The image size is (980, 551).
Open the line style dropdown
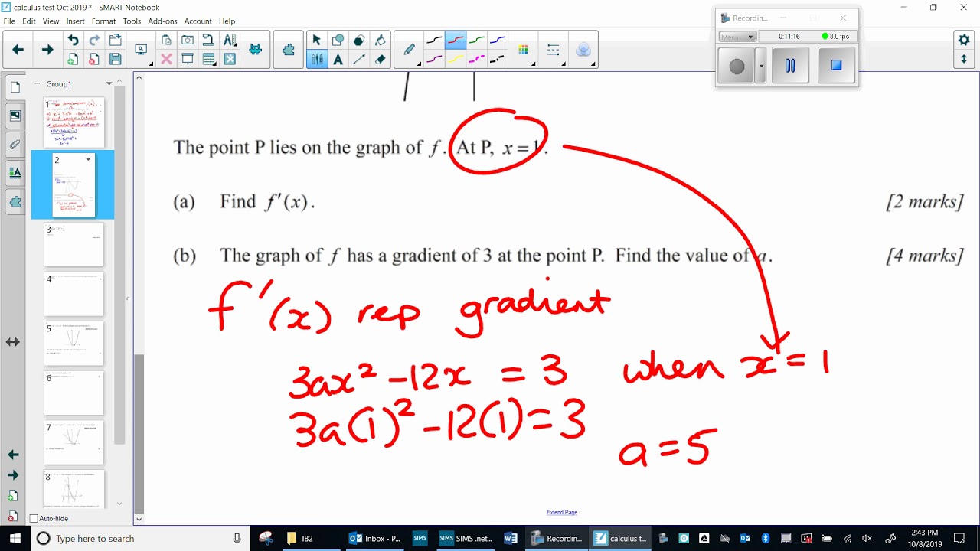(554, 50)
